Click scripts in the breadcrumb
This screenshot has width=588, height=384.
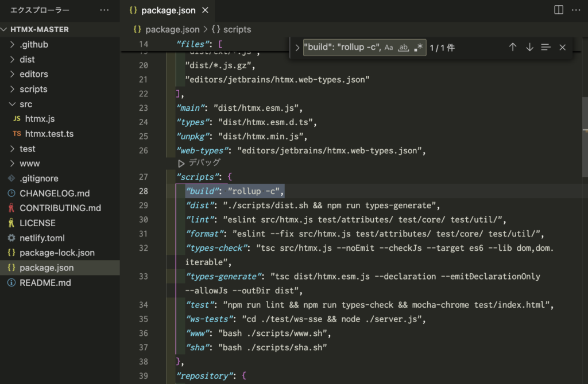pyautogui.click(x=237, y=29)
